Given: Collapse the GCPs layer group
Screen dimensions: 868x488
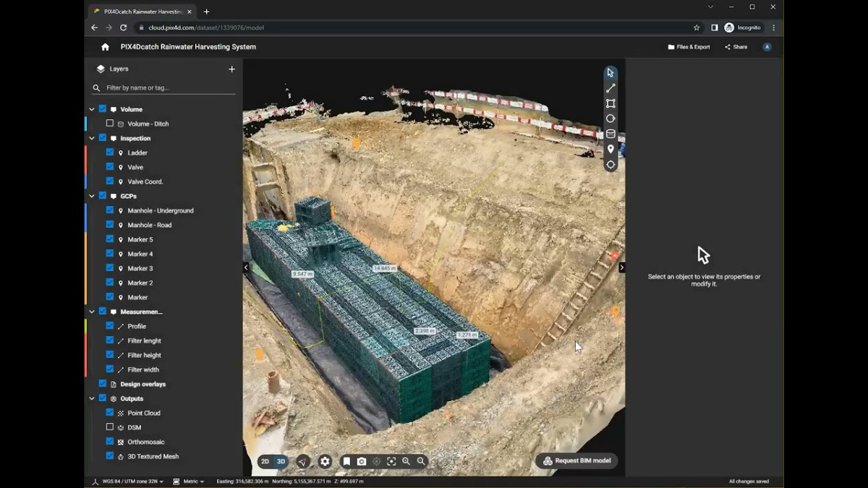Looking at the screenshot, I should pyautogui.click(x=92, y=196).
